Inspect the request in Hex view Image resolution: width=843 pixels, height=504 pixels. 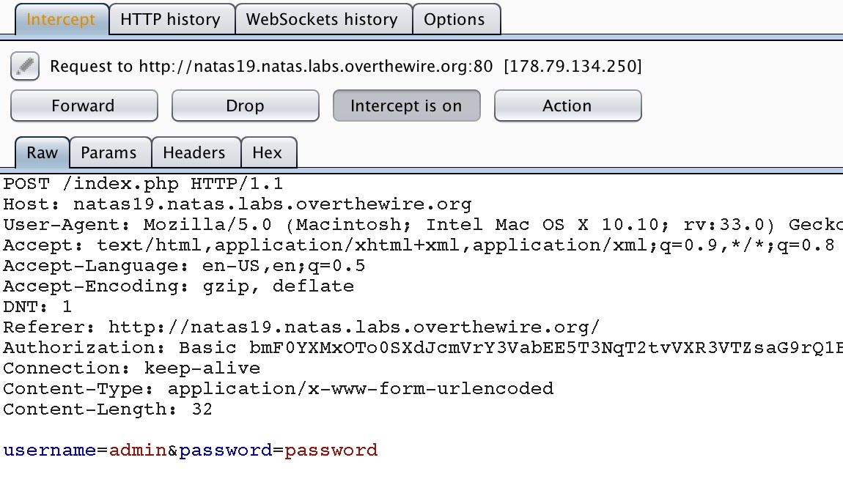(268, 152)
